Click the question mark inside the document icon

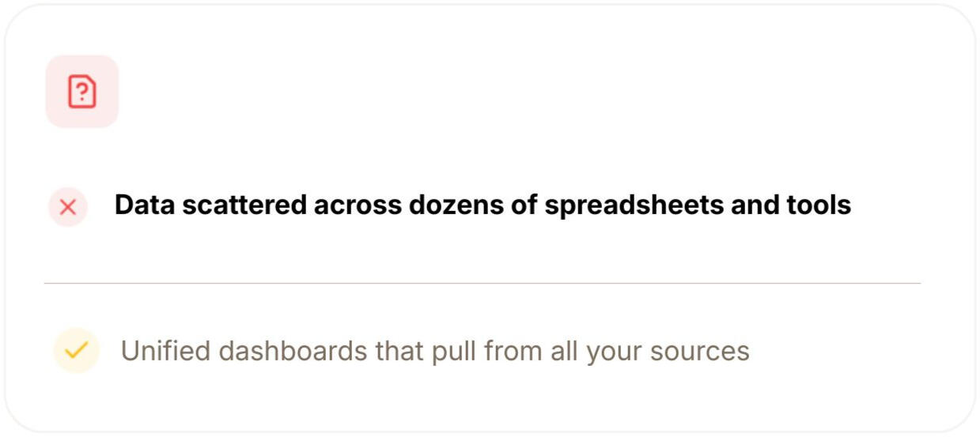click(x=82, y=93)
